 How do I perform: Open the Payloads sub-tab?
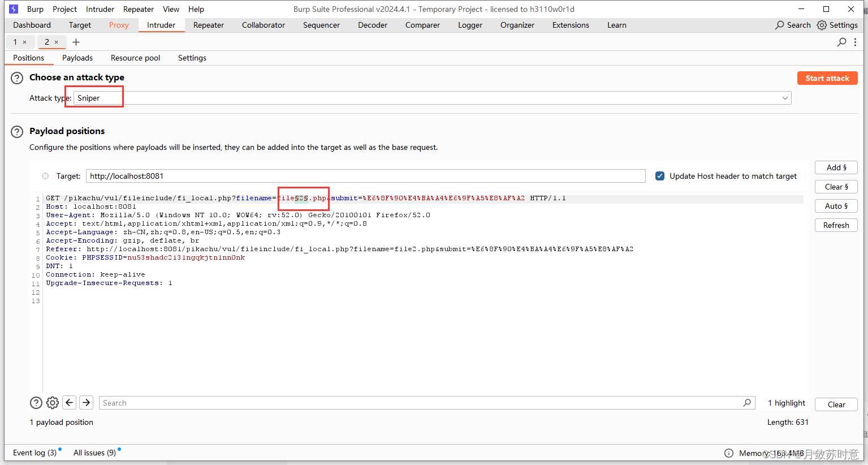pos(77,58)
